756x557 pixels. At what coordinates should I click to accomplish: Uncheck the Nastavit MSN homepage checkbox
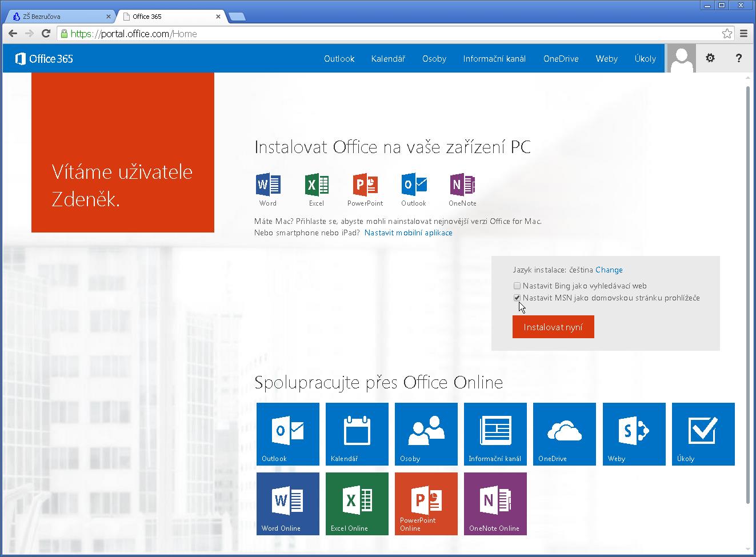(517, 298)
